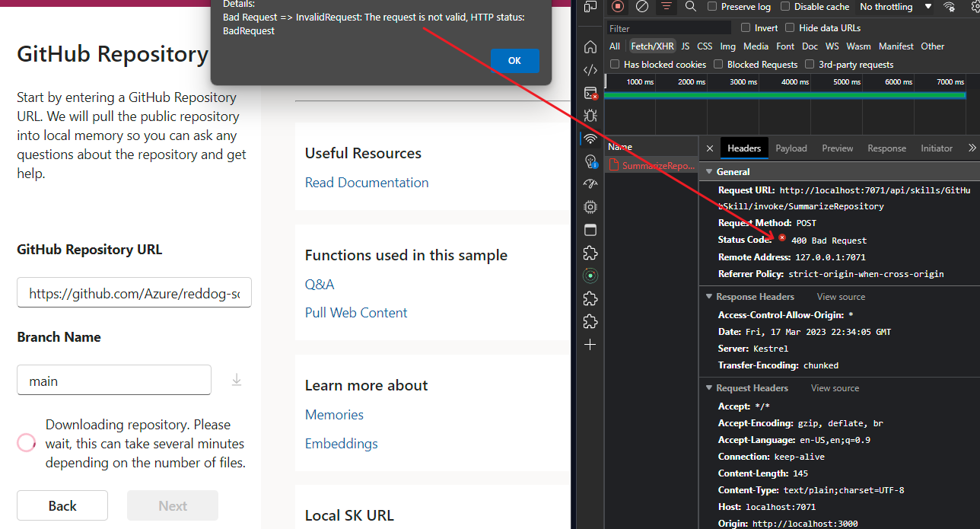Filter requests by WS
The image size is (980, 529).
click(x=832, y=46)
